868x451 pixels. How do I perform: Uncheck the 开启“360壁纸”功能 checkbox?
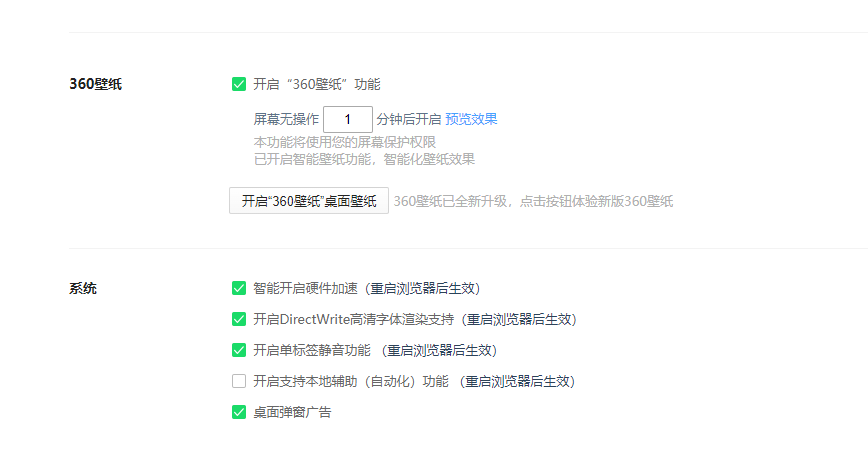(238, 85)
